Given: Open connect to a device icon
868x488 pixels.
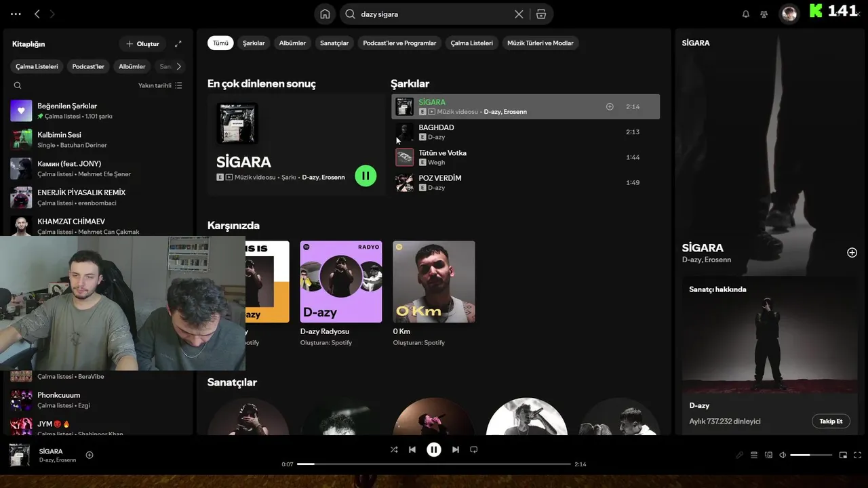Looking at the screenshot, I should tap(768, 455).
